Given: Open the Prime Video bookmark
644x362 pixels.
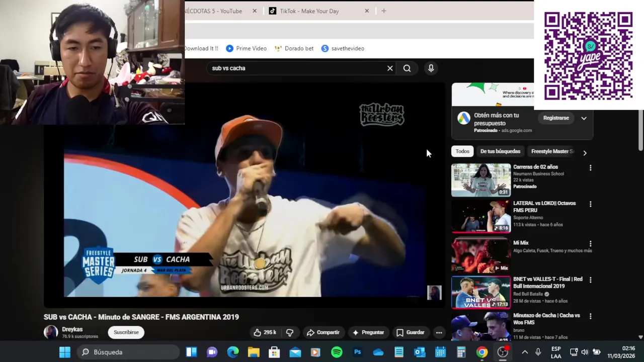Looking at the screenshot, I should (x=246, y=48).
